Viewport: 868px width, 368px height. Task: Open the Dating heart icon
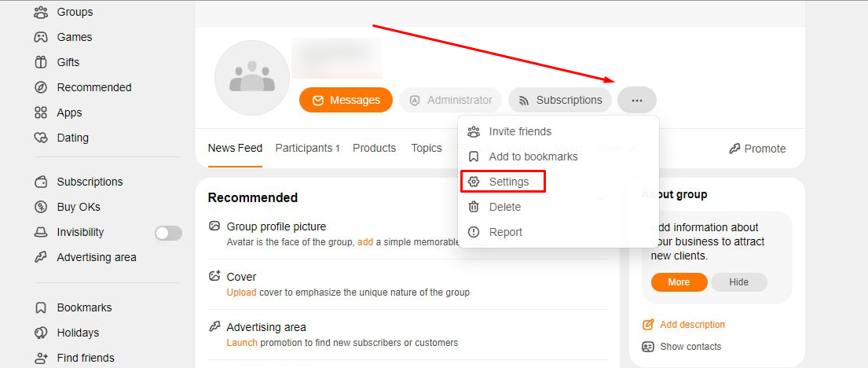coord(40,138)
